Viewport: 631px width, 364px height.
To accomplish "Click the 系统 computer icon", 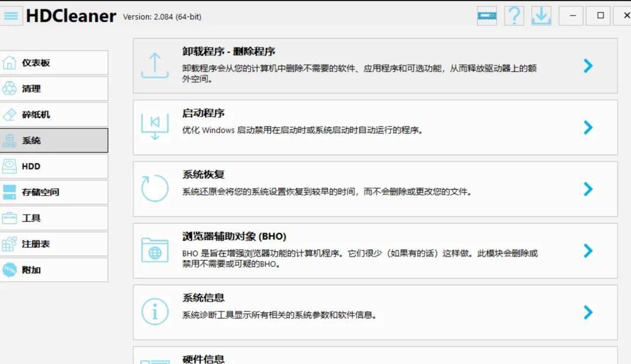I will (x=9, y=140).
